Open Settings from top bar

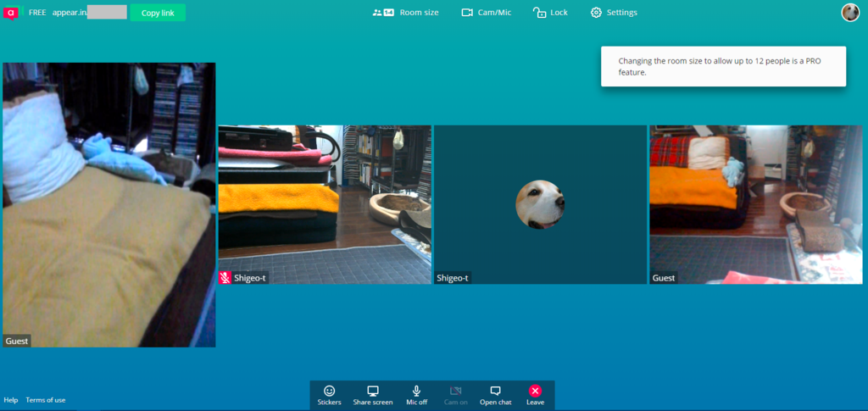click(x=614, y=12)
